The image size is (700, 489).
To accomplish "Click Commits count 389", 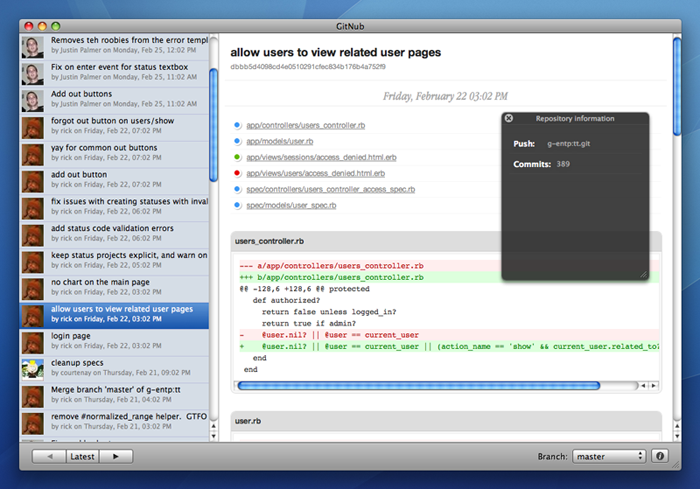I will 563,164.
